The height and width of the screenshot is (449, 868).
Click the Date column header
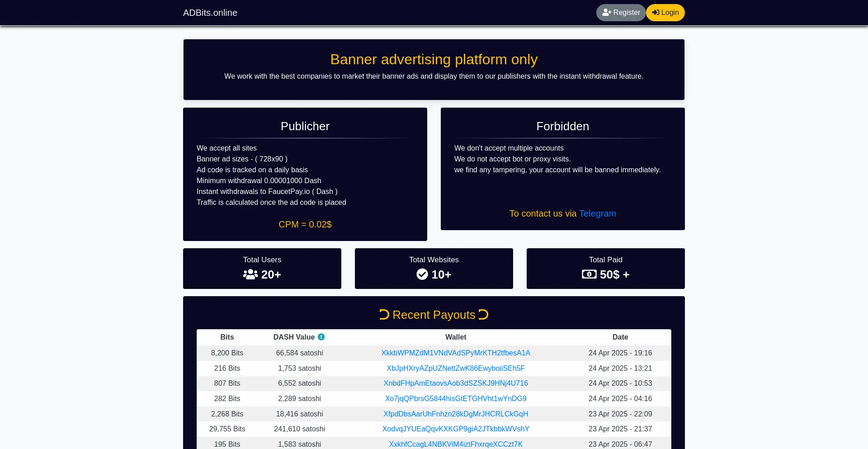pos(620,337)
